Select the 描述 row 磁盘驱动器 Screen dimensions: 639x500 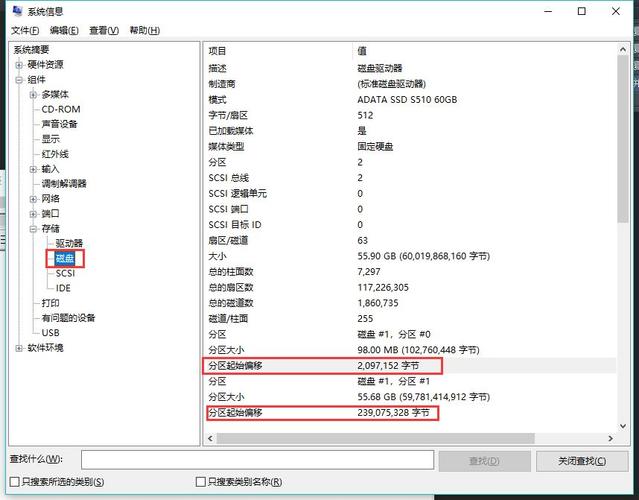(410, 68)
